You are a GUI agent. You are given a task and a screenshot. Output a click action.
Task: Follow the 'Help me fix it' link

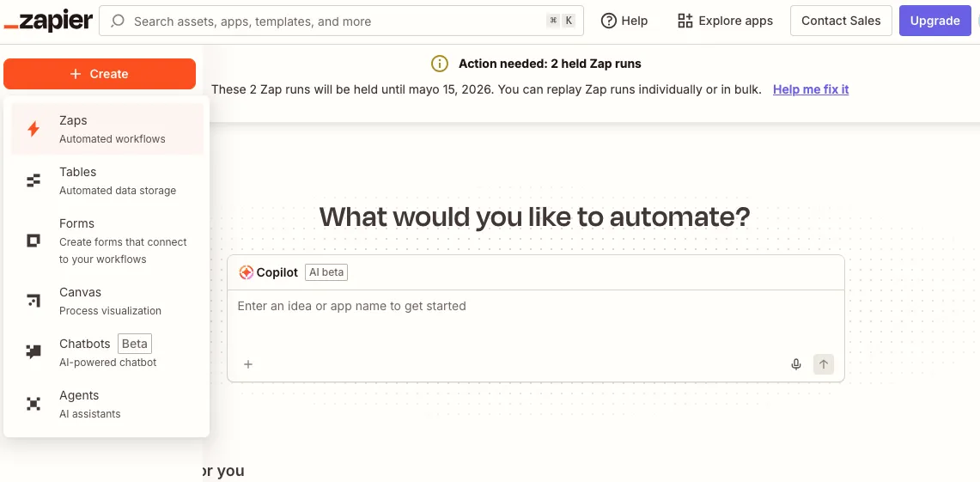811,89
